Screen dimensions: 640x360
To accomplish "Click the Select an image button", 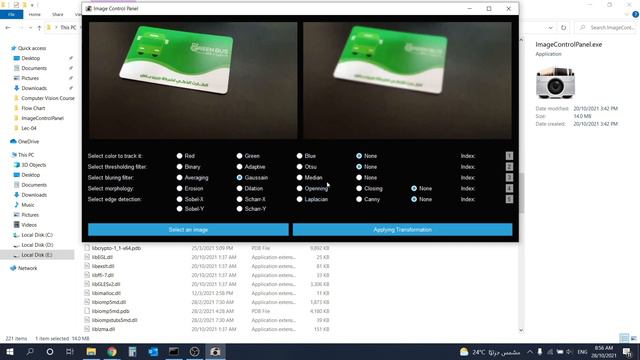I will click(188, 230).
